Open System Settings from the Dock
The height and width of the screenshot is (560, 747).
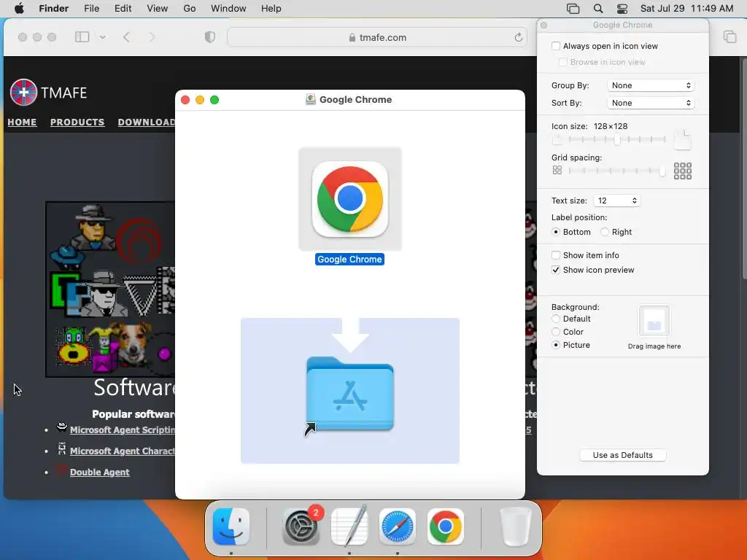[x=301, y=526]
